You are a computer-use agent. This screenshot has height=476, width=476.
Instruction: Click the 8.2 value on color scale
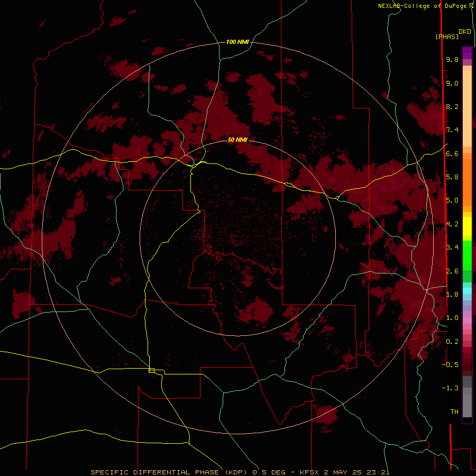tap(452, 106)
